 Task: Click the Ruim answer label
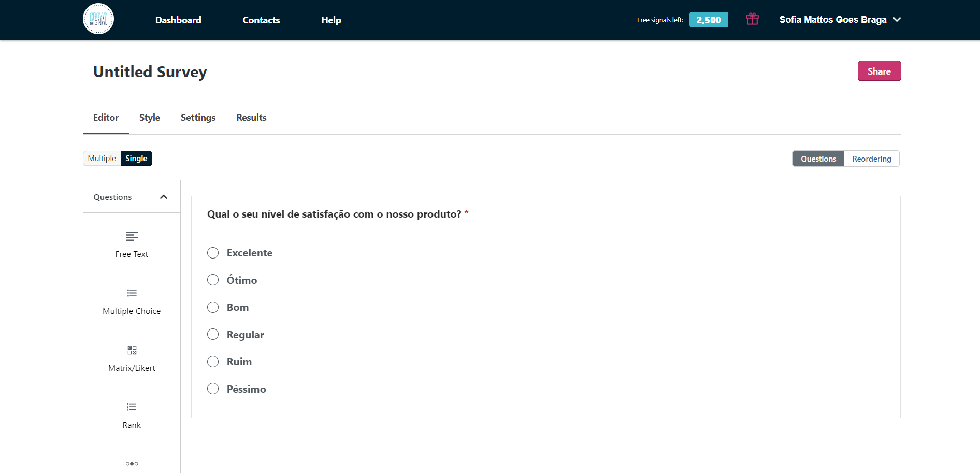(239, 362)
